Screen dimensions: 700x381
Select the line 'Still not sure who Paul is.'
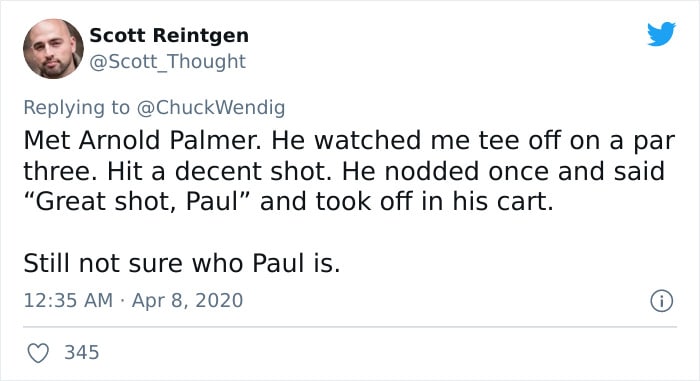click(182, 263)
